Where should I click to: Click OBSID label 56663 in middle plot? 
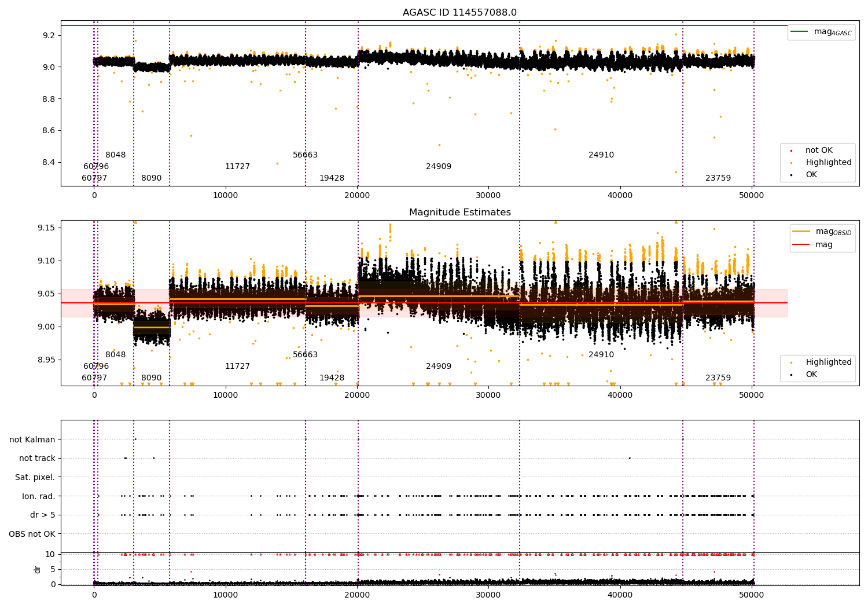click(305, 355)
